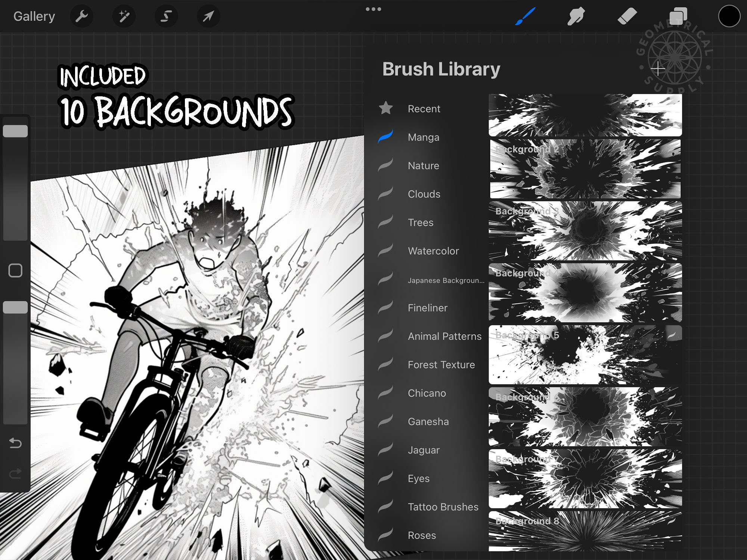Open the Gallery
747x560 pixels.
[x=34, y=16]
